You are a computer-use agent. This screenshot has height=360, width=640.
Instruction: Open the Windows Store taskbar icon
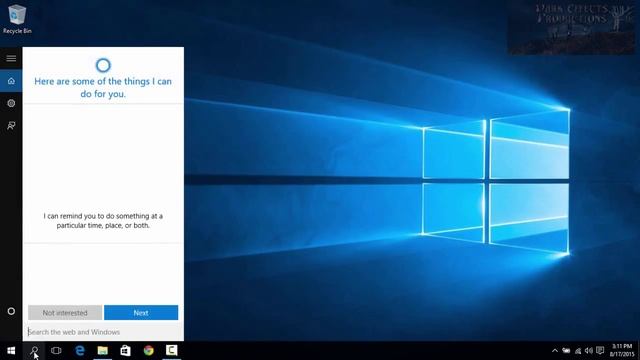[125, 351]
